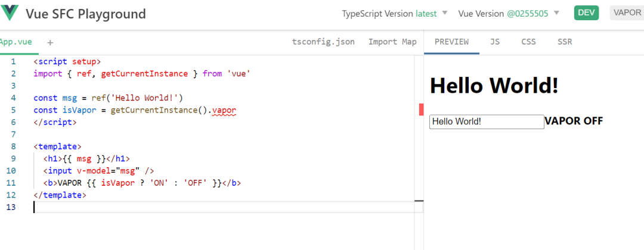Switch to the CSS output tab
Image resolution: width=644 pixels, height=250 pixels.
[x=528, y=42]
